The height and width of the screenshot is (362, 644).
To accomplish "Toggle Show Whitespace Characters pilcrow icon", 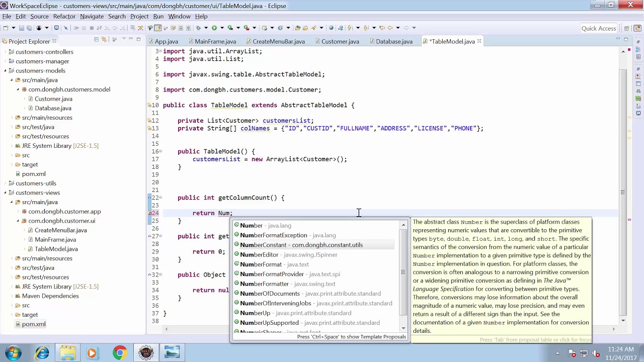I will click(x=188, y=28).
